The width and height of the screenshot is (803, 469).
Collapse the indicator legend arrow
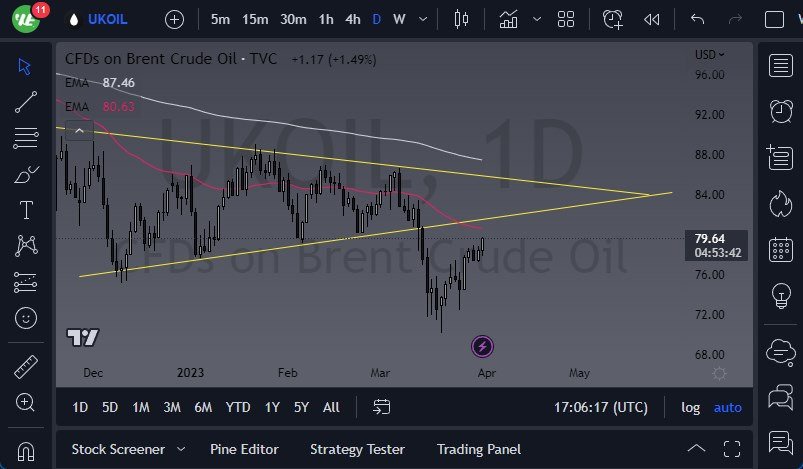(x=79, y=128)
